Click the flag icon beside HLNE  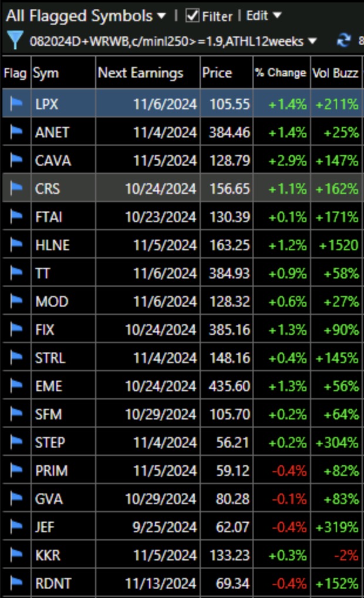(x=16, y=245)
